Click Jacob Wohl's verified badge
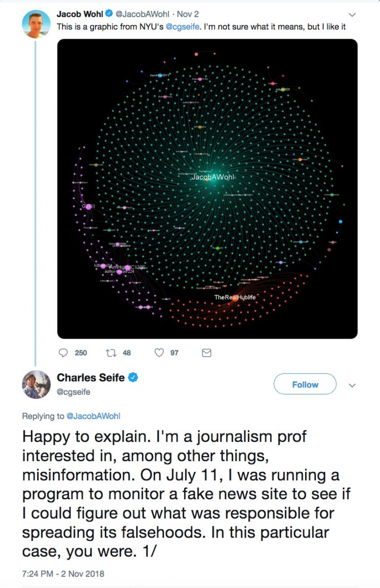This screenshot has width=380, height=588. [x=110, y=14]
